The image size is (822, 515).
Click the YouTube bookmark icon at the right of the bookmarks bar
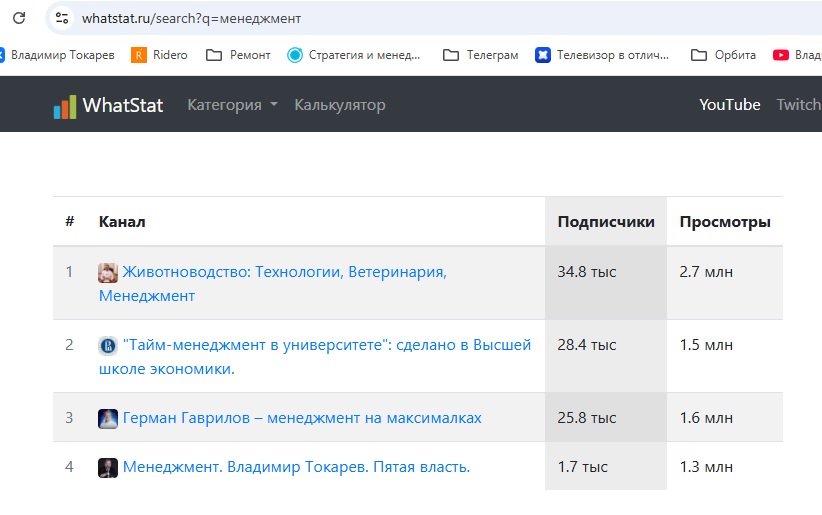[x=781, y=55]
